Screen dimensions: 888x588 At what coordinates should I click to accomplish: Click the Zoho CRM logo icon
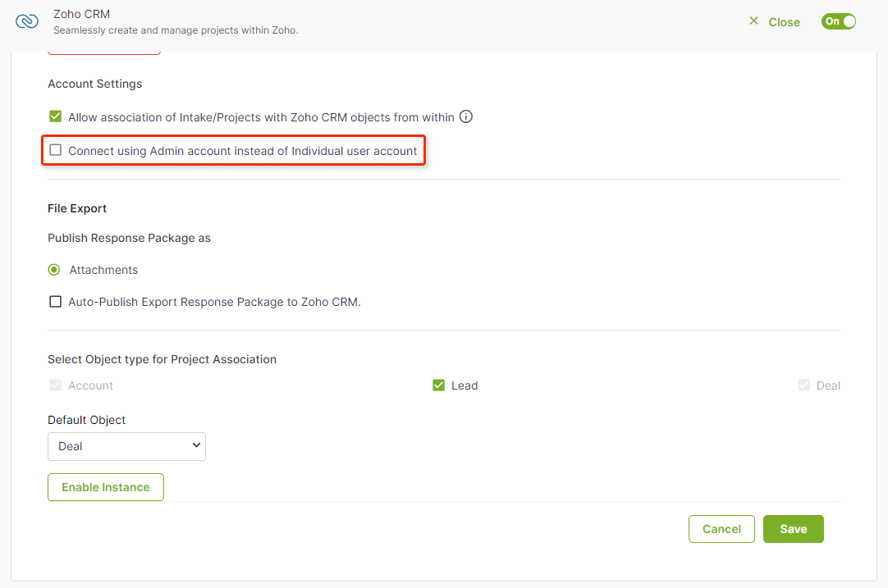point(26,21)
